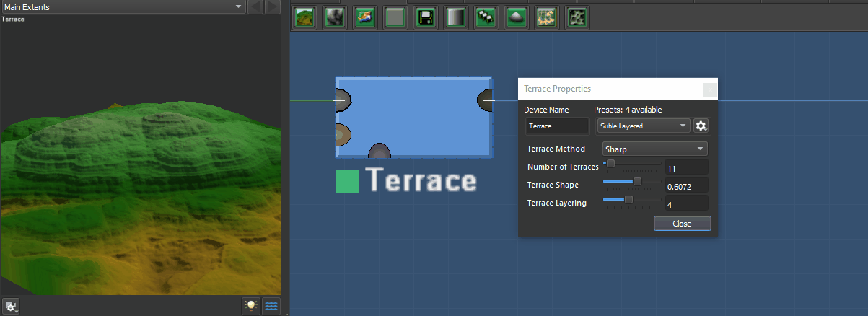Click the multiple floppy disks device icon
The width and height of the screenshot is (868, 316).
click(x=486, y=17)
